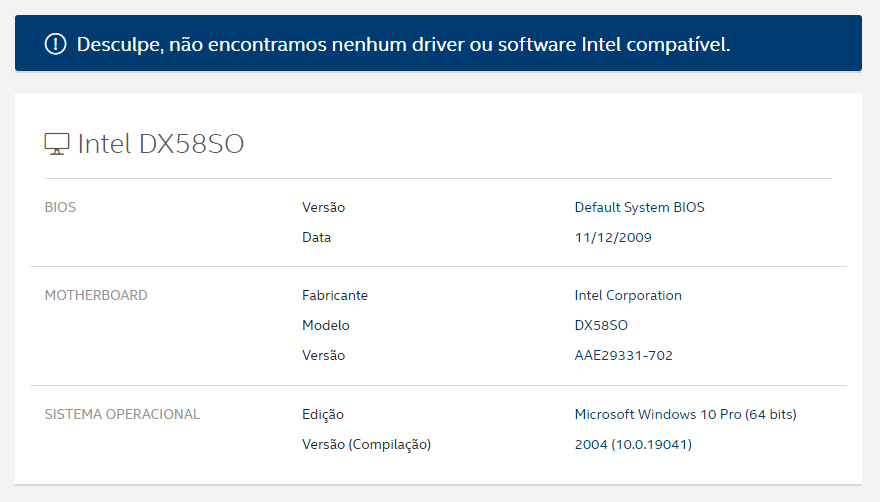Image resolution: width=880 pixels, height=502 pixels.
Task: Click the Intel Corporation value
Action: (628, 295)
